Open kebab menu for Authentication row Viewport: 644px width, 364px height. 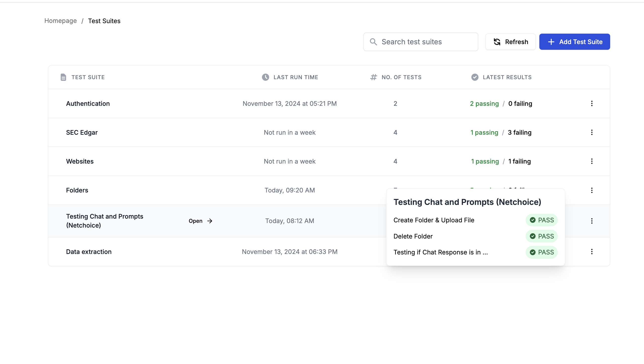(592, 103)
